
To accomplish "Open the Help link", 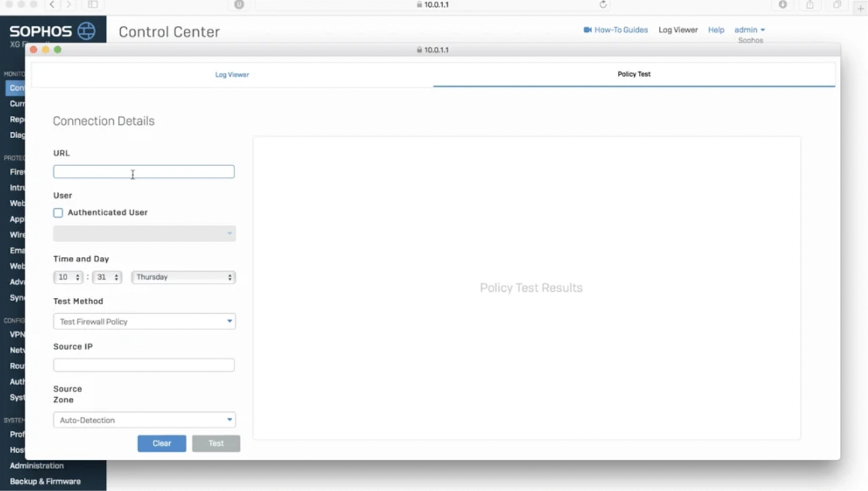I will (716, 30).
